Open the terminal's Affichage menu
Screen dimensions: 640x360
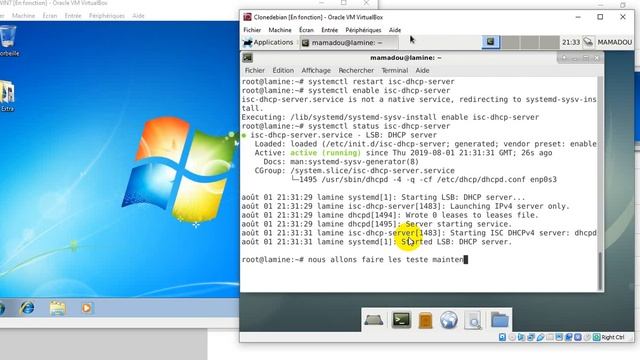click(x=316, y=70)
